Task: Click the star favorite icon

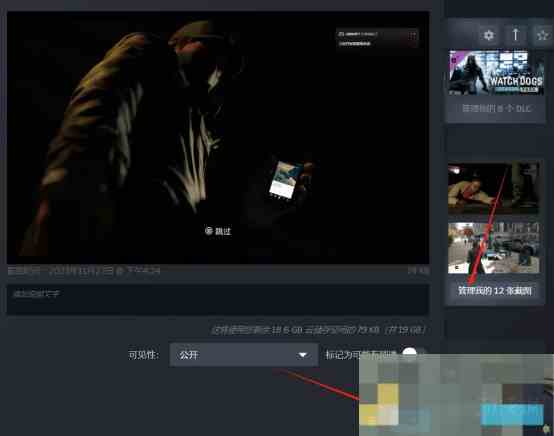Action: click(x=542, y=35)
